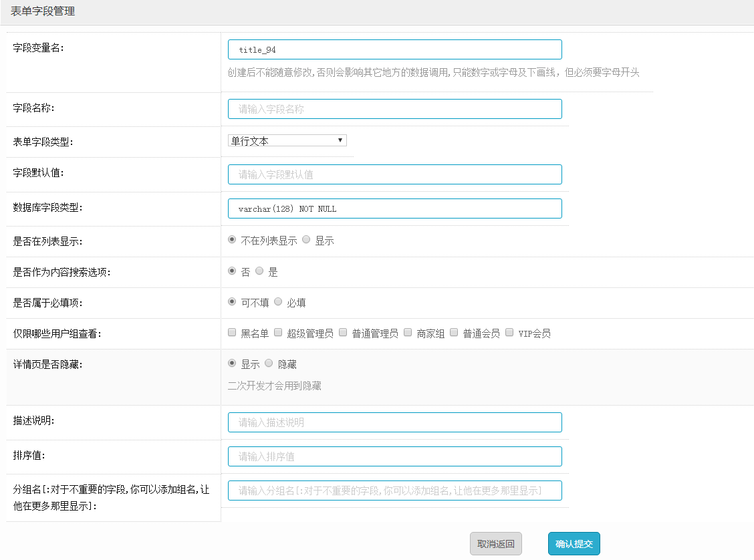The height and width of the screenshot is (560, 754).
Task: Open the 表单字段类型 dropdown
Action: [287, 140]
